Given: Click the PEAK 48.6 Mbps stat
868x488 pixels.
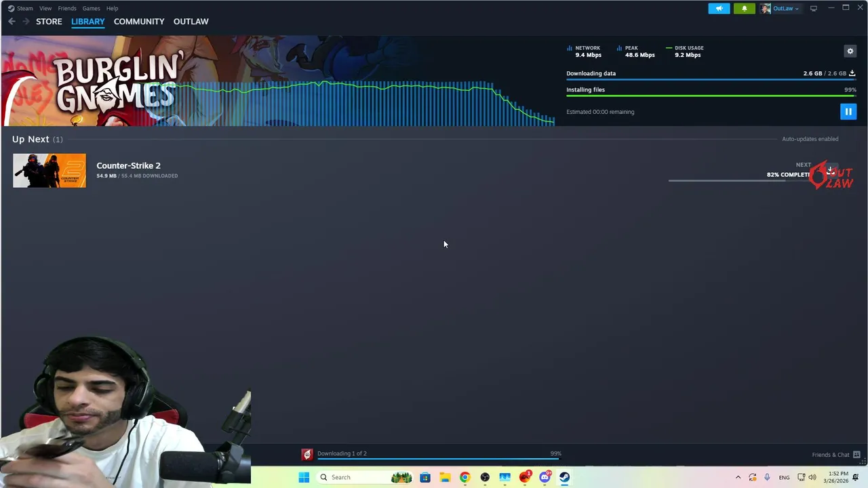Looking at the screenshot, I should tap(635, 52).
